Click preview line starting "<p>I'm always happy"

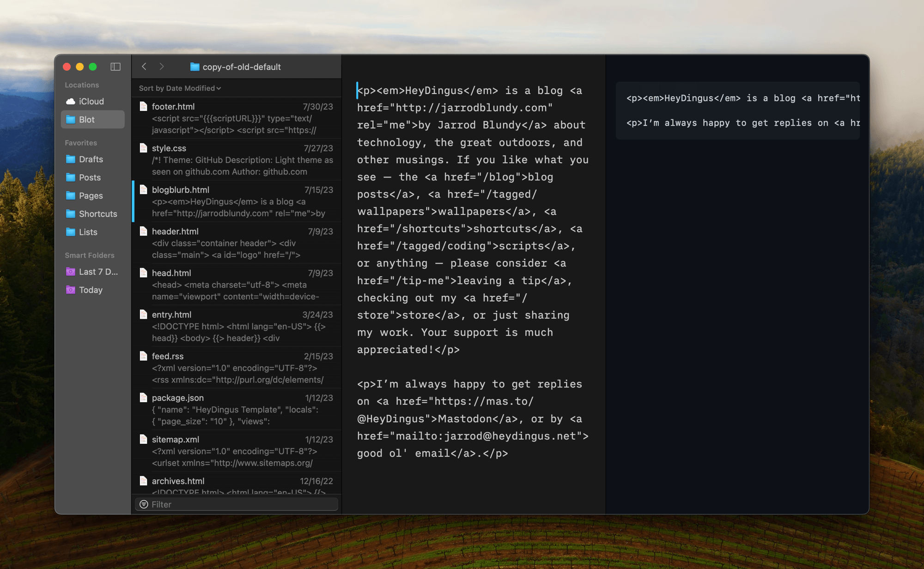(743, 123)
